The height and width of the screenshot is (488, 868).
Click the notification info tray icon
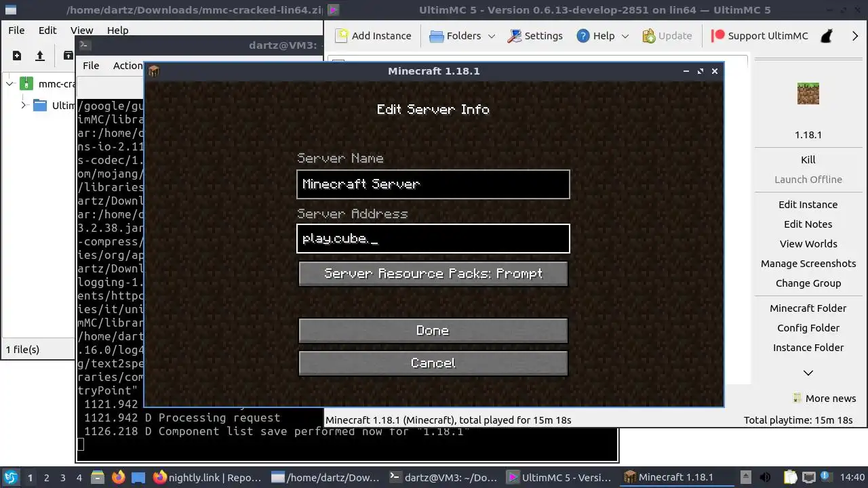[826, 477]
